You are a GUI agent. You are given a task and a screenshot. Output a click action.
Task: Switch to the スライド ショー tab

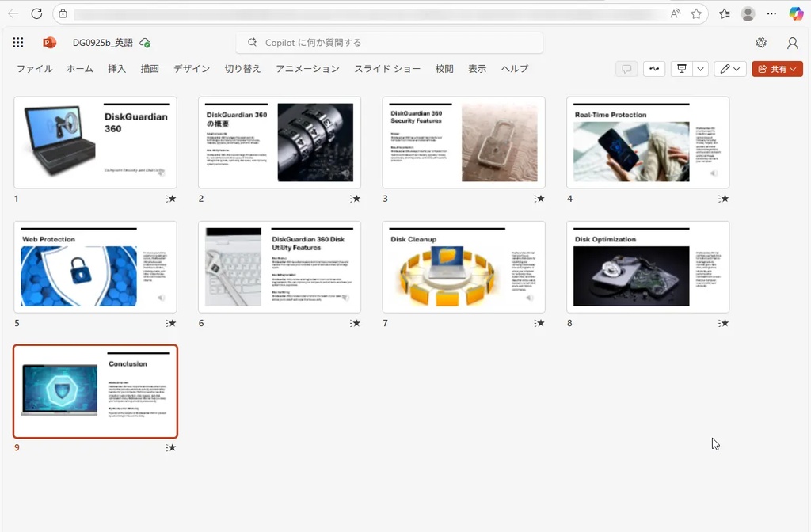tap(387, 69)
